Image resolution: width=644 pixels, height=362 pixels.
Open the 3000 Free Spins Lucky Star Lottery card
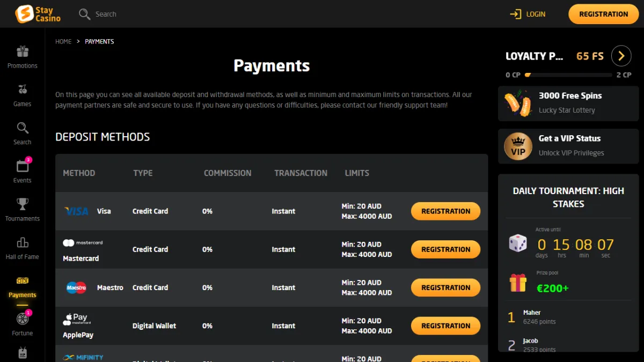(x=568, y=104)
